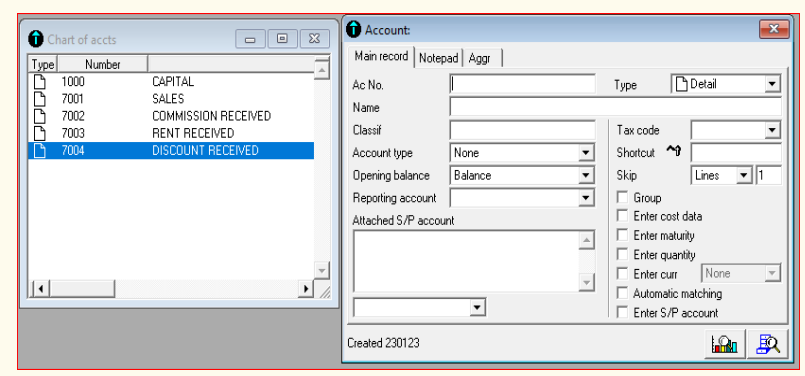Screen dimensions: 805x376
Task: Tick the Enter quantity checkbox
Action: 623,254
